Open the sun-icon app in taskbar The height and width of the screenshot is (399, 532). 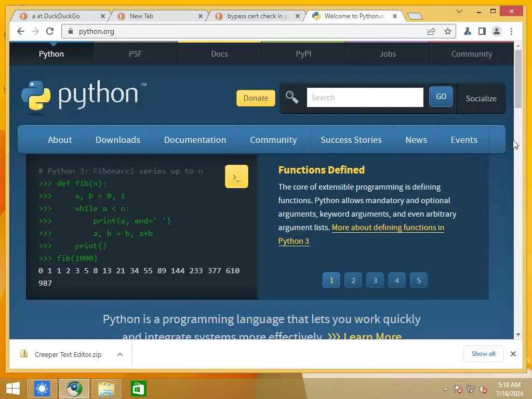click(x=42, y=389)
